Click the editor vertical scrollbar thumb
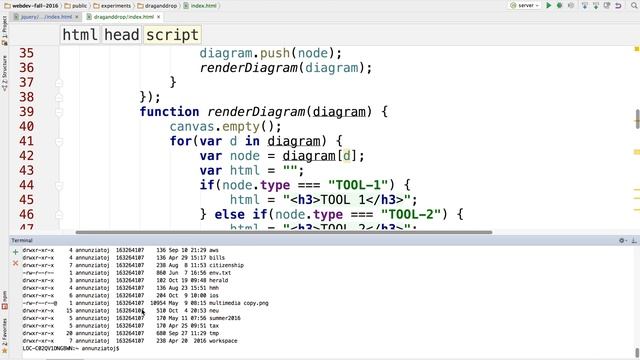The height and width of the screenshot is (360, 640). tap(637, 119)
